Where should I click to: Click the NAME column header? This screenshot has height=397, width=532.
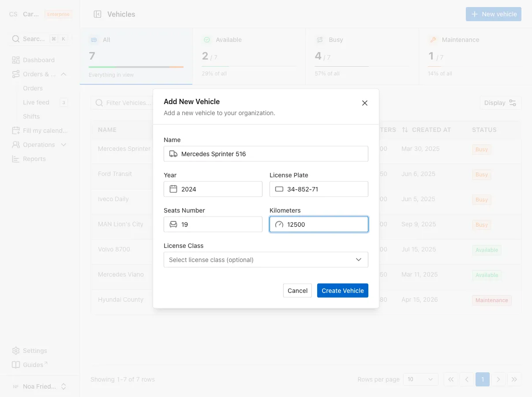pyautogui.click(x=107, y=130)
